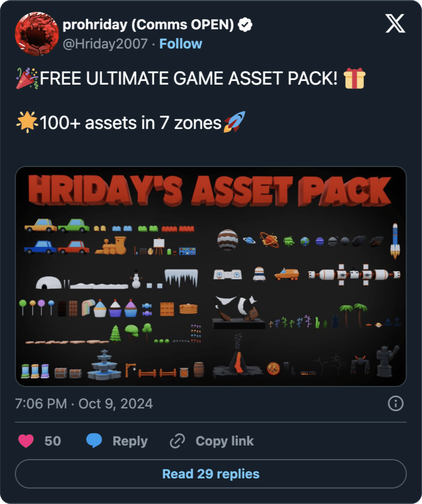Click the Reply text label
This screenshot has height=504, width=422.
point(130,441)
